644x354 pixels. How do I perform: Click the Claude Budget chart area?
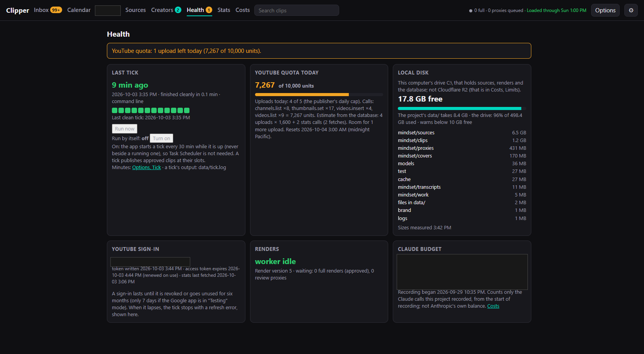[x=462, y=272]
